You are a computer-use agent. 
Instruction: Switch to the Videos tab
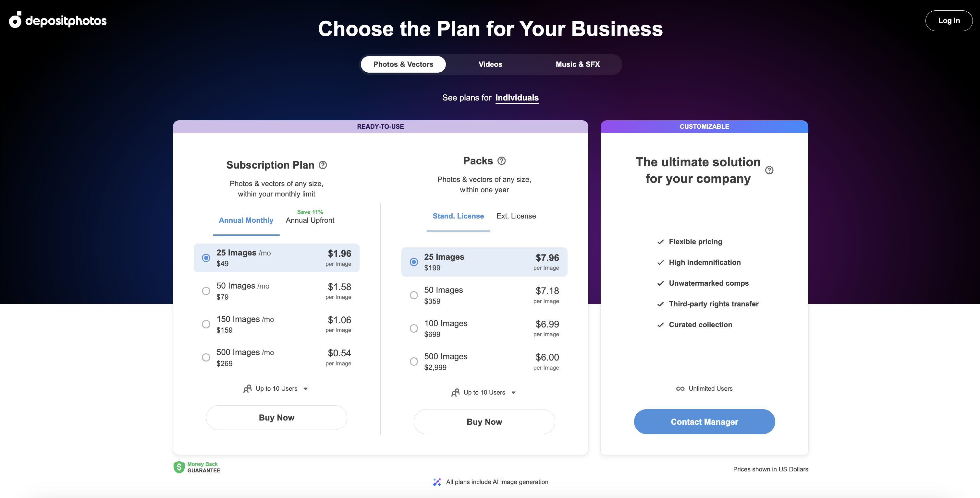click(x=490, y=64)
